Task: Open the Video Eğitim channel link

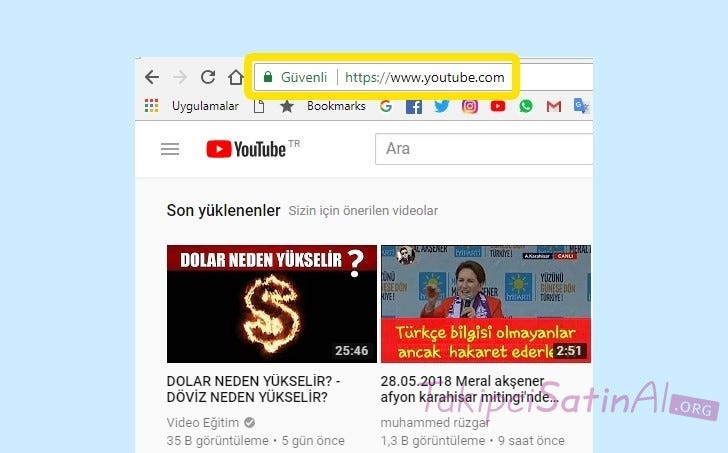Action: tap(203, 422)
